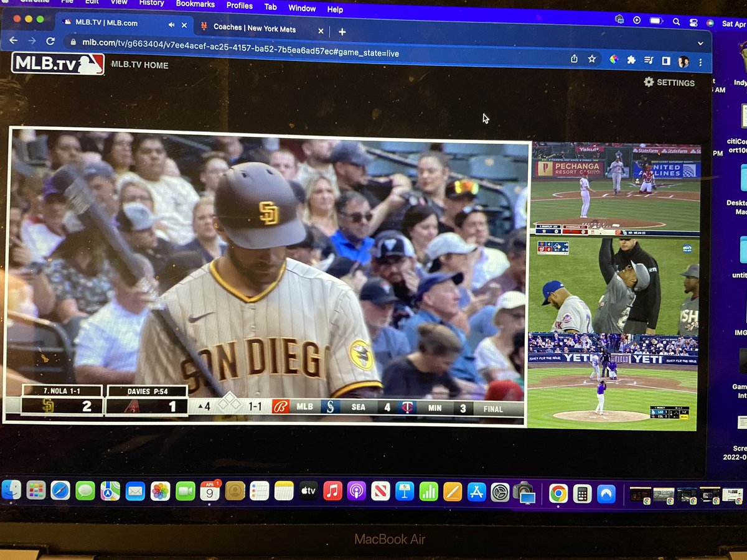The height and width of the screenshot is (560, 747).
Task: Open the MLB.TV HOME link
Action: (139, 65)
